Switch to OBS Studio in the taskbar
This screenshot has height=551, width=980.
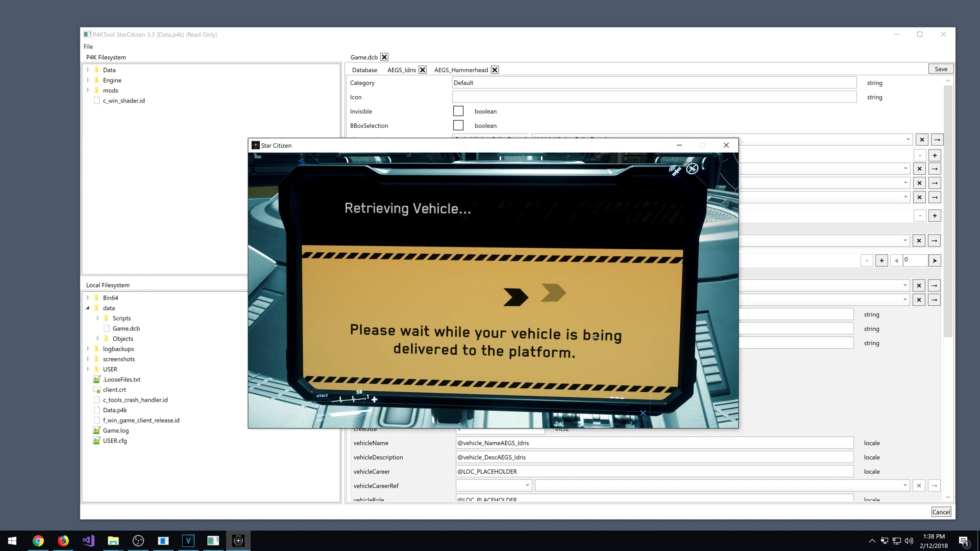(138, 541)
